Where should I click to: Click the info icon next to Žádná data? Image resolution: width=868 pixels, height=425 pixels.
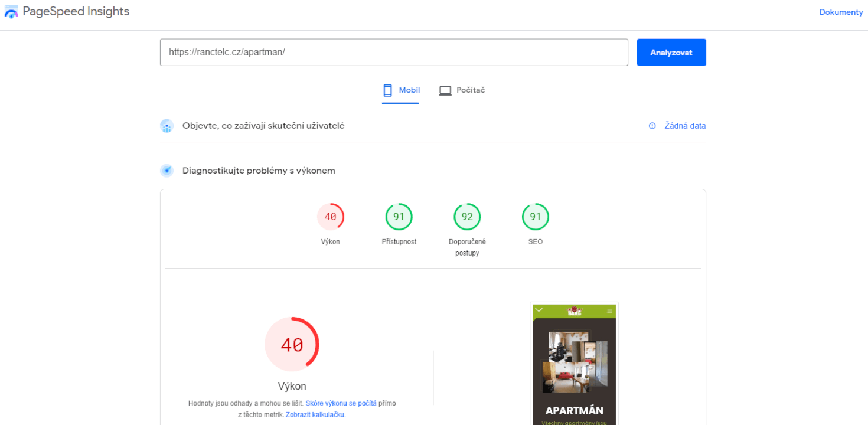pos(652,125)
